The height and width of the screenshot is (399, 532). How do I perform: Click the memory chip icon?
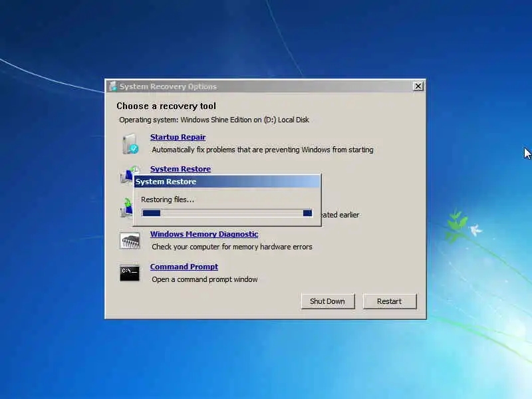pyautogui.click(x=130, y=241)
